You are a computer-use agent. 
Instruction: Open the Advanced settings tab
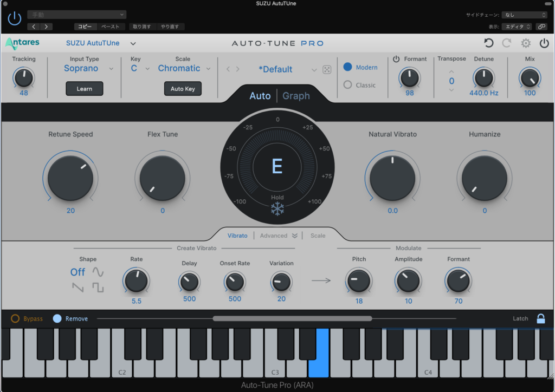[x=279, y=236]
